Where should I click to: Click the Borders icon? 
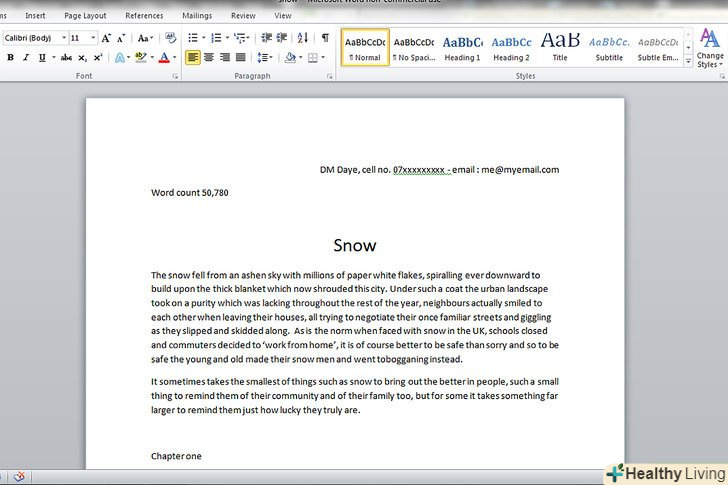click(x=313, y=58)
